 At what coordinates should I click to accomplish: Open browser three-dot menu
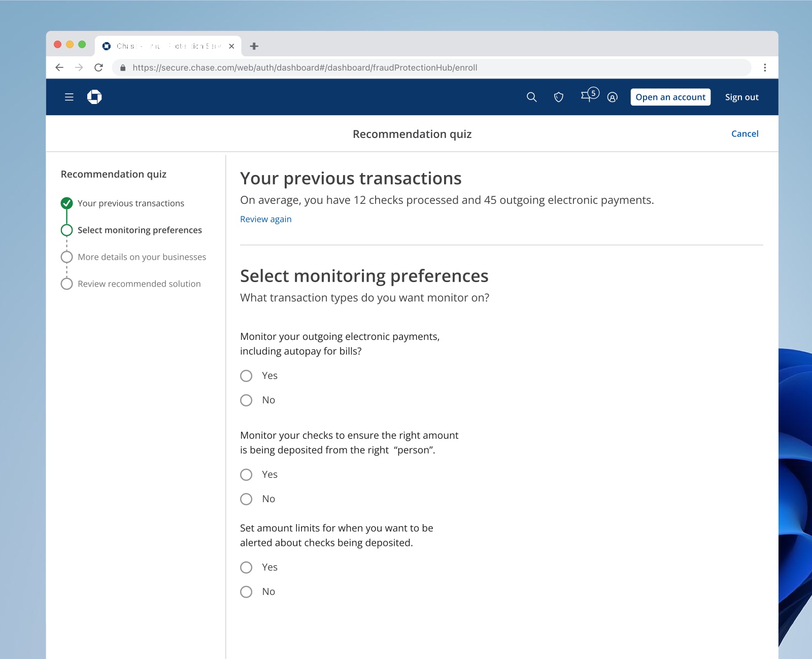click(765, 67)
